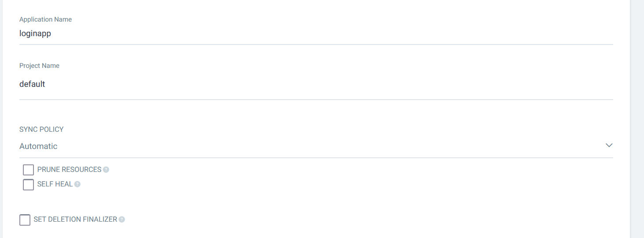Click the SYNC POLICY heading

(41, 130)
